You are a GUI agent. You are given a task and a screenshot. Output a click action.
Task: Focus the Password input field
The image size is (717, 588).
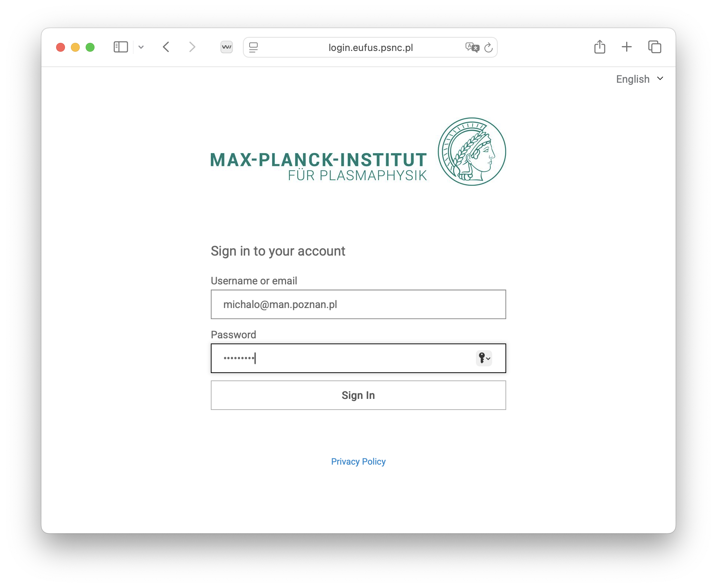[358, 358]
